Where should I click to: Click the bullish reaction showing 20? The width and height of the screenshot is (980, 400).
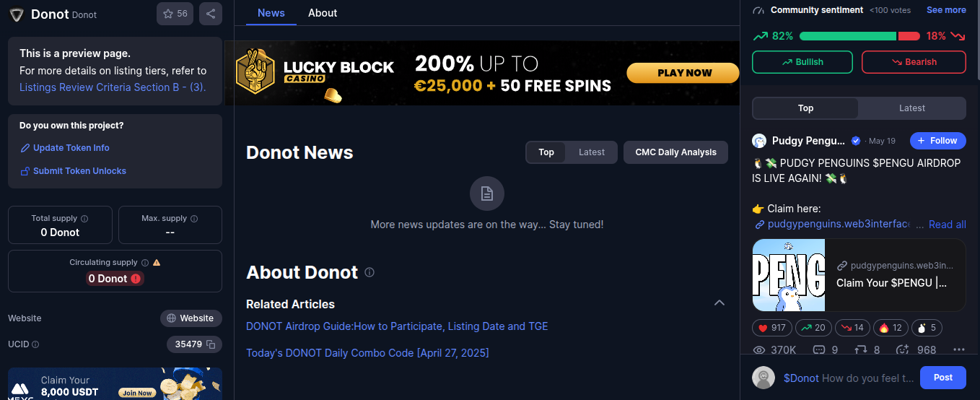coord(813,328)
